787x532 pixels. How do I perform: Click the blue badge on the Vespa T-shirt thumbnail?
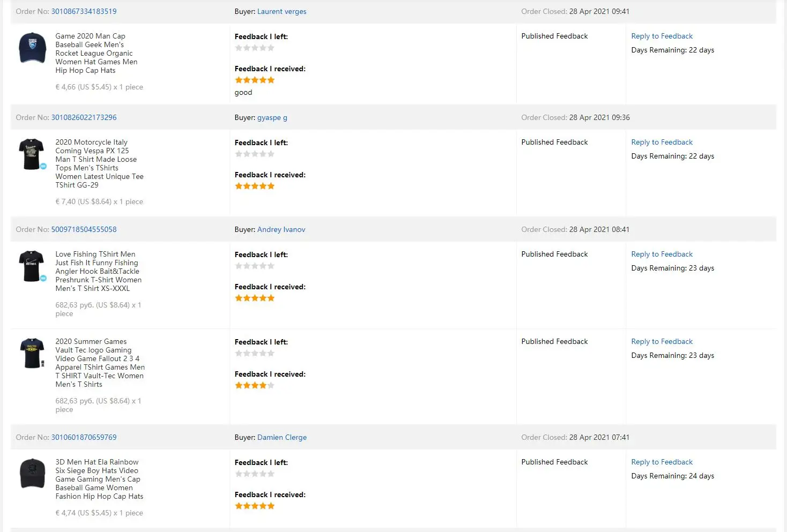43,166
